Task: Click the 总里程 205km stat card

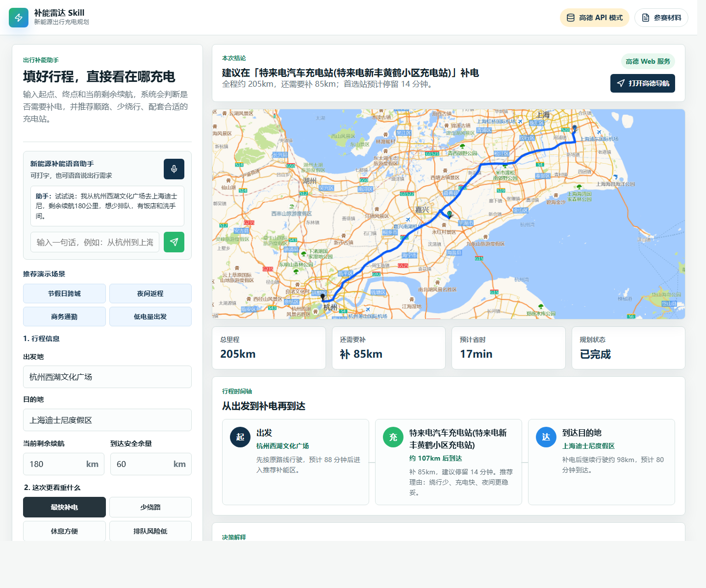Action: tap(269, 348)
